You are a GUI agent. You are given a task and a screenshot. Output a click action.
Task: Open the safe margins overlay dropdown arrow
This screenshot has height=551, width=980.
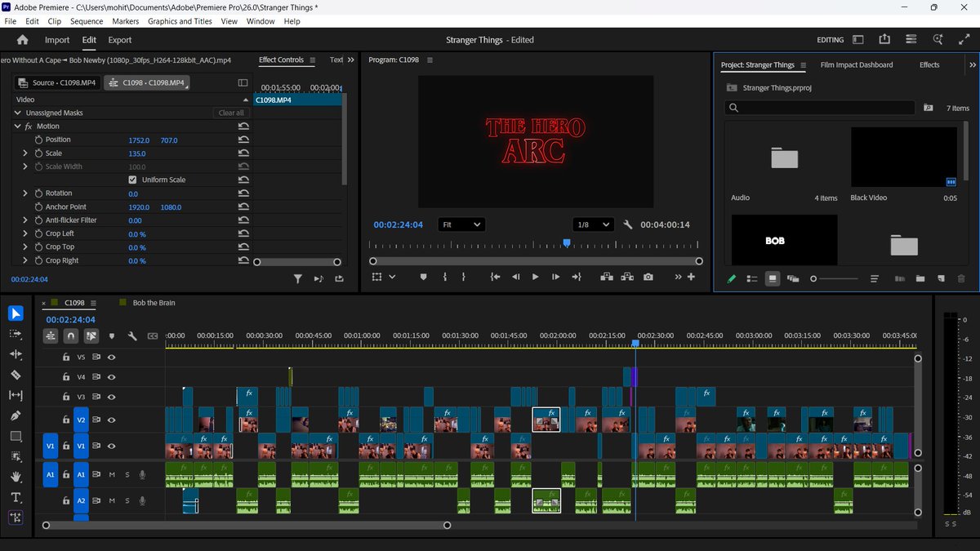tap(392, 277)
